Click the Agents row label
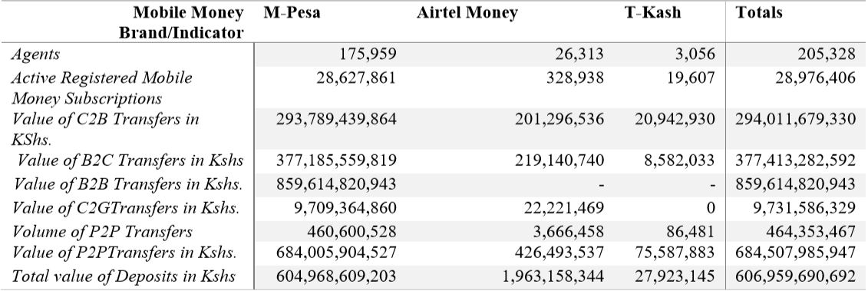This screenshot has width=868, height=291. (x=35, y=55)
